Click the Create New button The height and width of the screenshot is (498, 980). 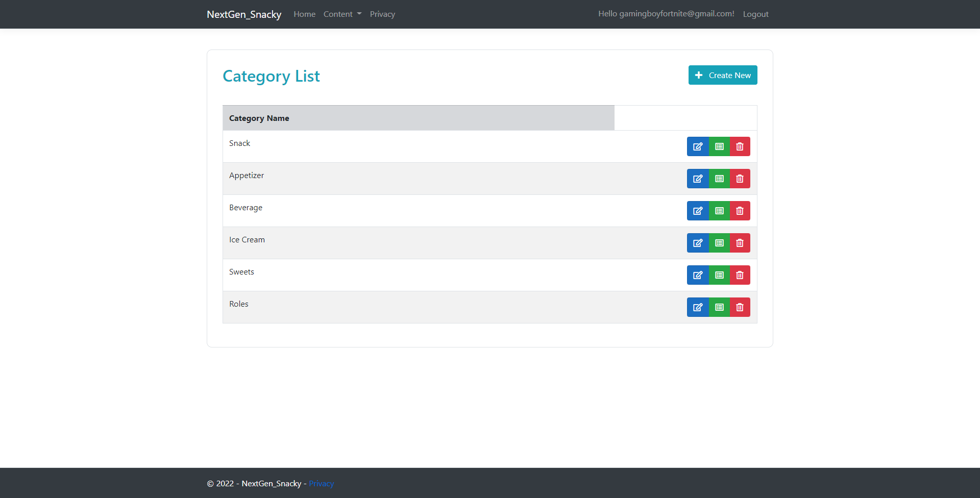pos(723,75)
